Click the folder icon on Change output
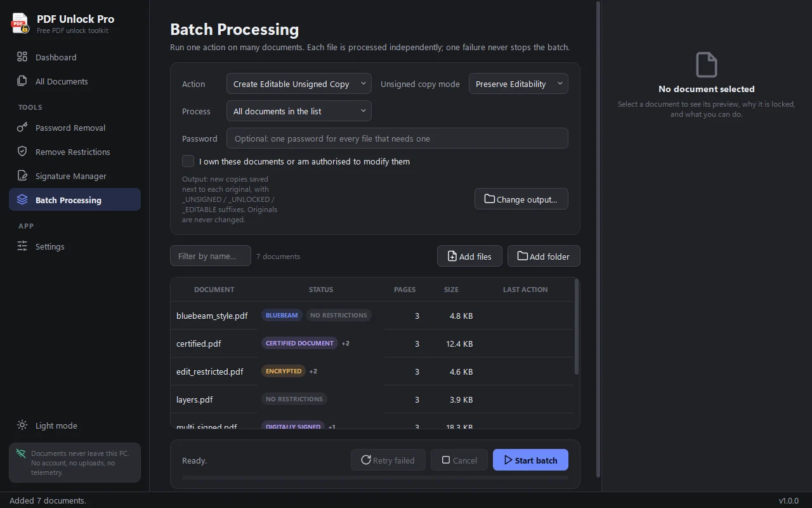 point(490,199)
